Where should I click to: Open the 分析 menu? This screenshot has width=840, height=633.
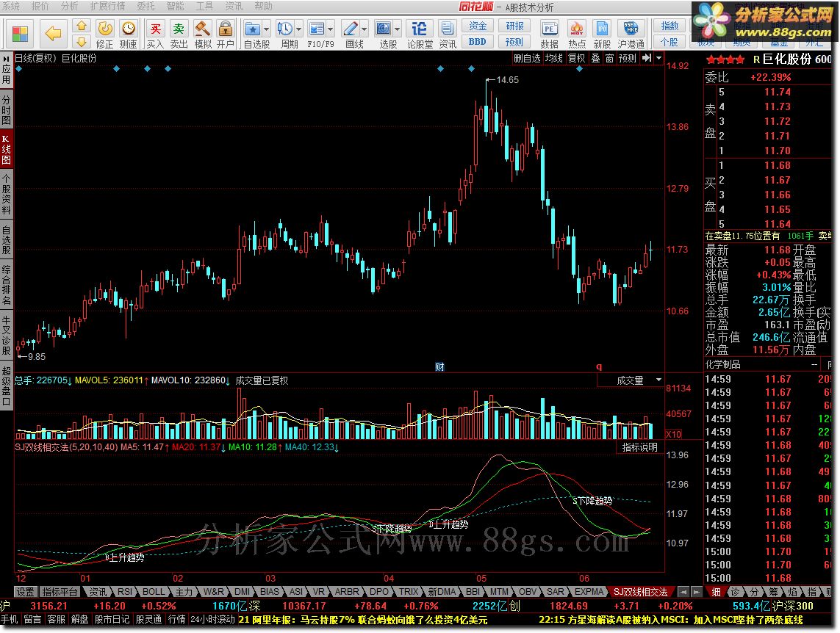pyautogui.click(x=70, y=6)
